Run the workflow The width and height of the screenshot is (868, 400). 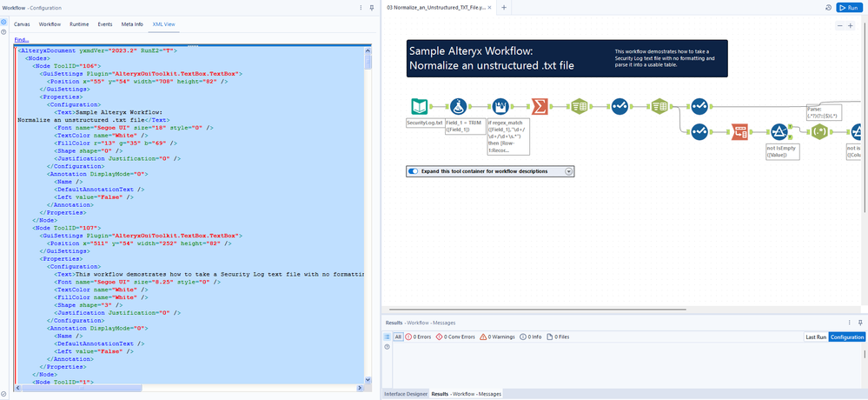coord(849,8)
